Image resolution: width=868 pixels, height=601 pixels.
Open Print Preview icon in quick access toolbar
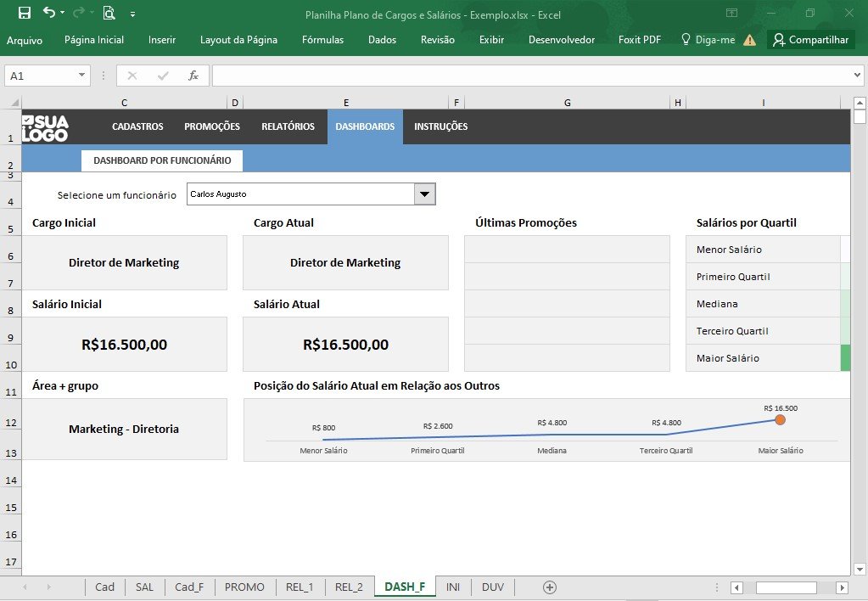(109, 13)
